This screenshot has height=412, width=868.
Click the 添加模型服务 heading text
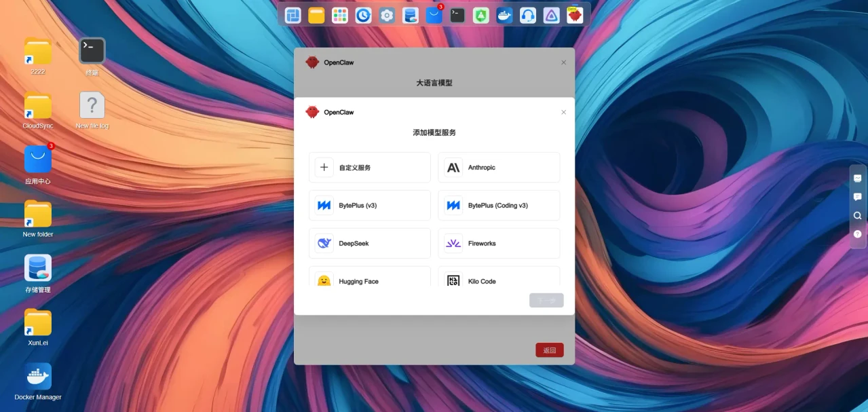[434, 132]
